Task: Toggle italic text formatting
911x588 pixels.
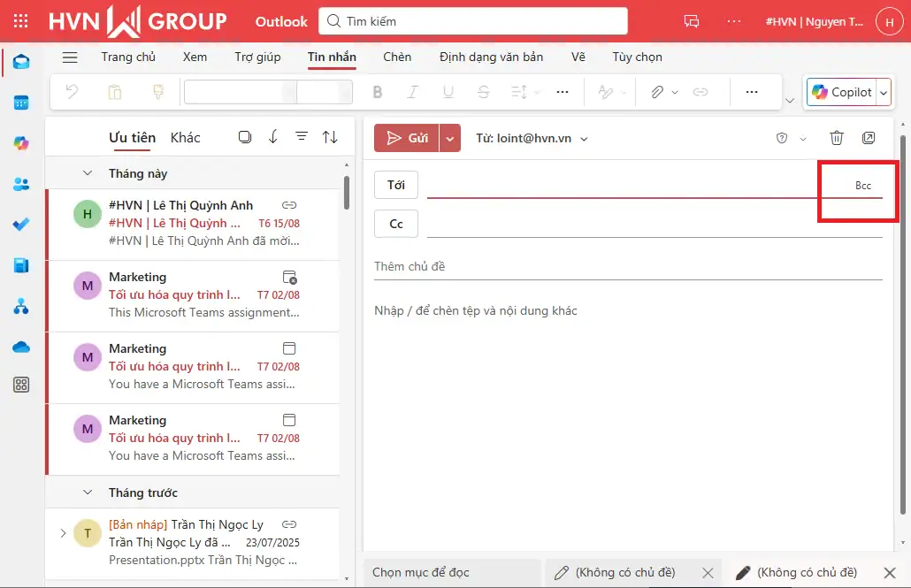Action: tap(412, 92)
